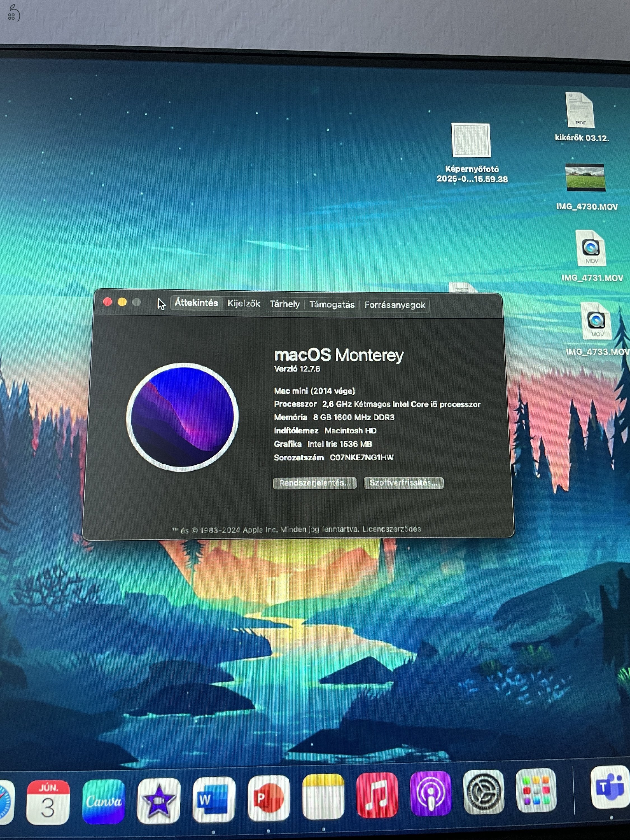Image resolution: width=630 pixels, height=840 pixels.
Task: Click the Mac mini (2014 vége) text
Action: (x=314, y=391)
